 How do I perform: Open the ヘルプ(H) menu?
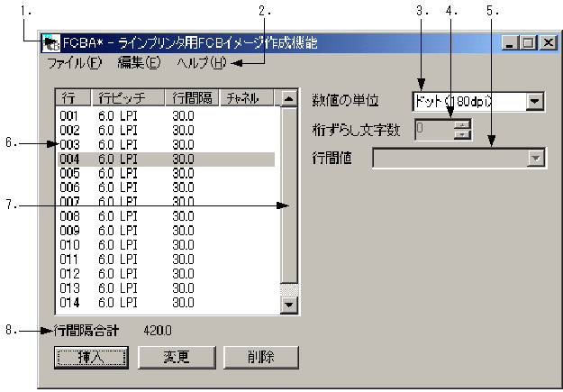[x=202, y=63]
